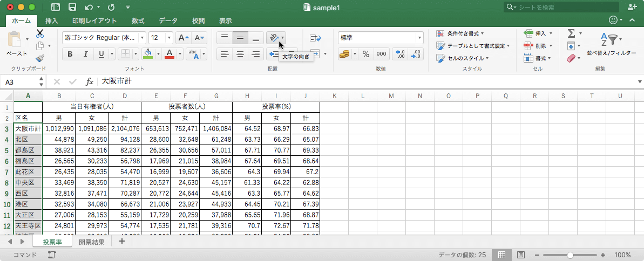This screenshot has width=644, height=261.
Task: Switch to the データ tab
Action: pyautogui.click(x=168, y=21)
